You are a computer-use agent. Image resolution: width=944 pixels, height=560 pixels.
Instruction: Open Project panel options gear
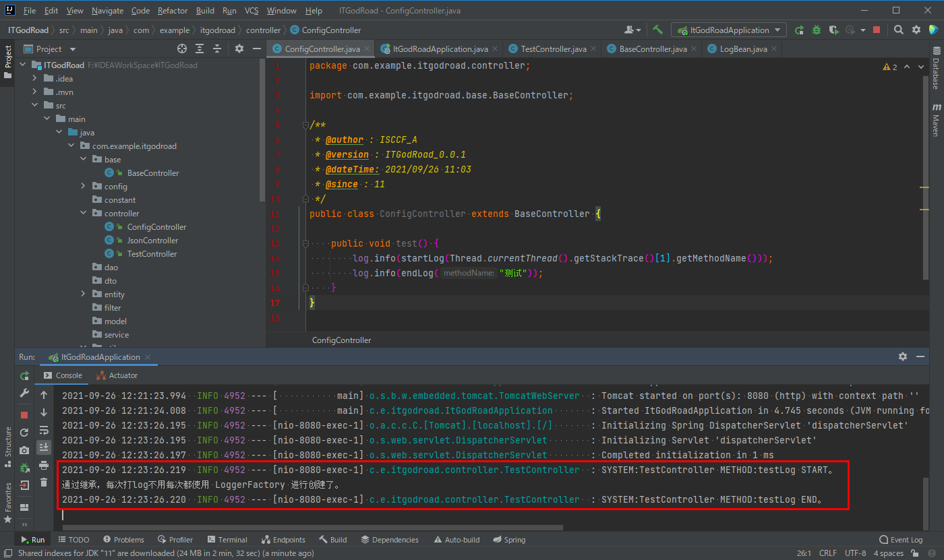pyautogui.click(x=239, y=49)
